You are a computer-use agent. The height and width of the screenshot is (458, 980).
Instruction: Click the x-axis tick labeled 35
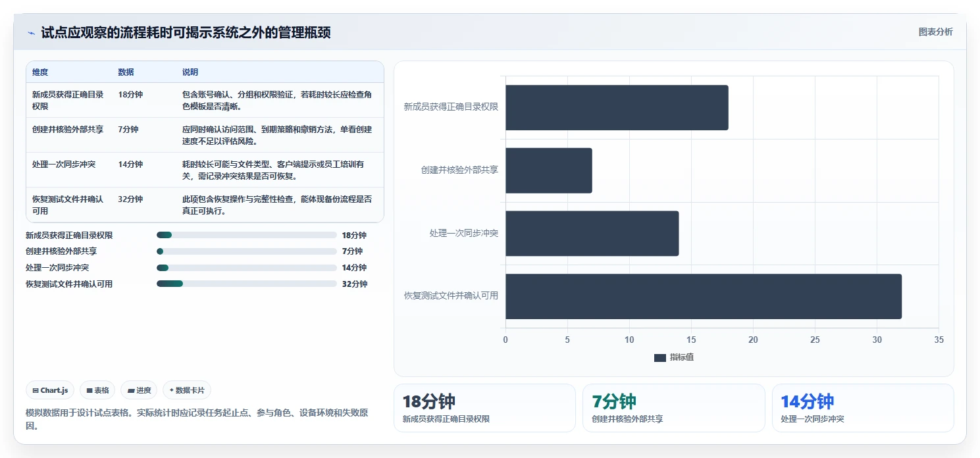[939, 340]
